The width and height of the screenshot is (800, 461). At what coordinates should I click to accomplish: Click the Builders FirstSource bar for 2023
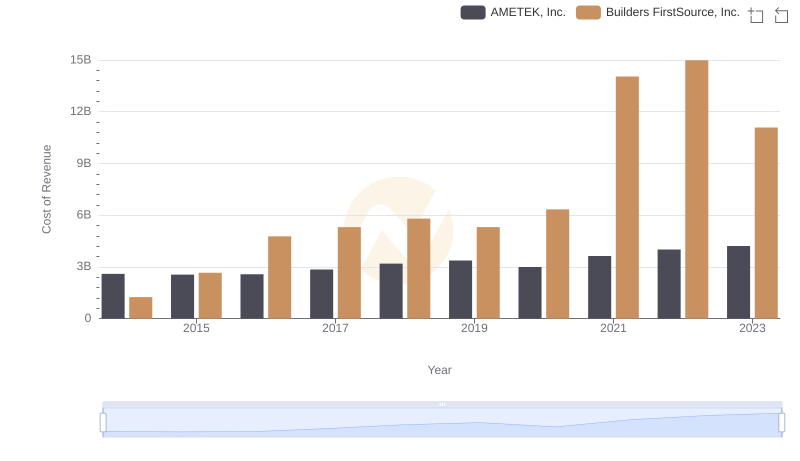(766, 223)
